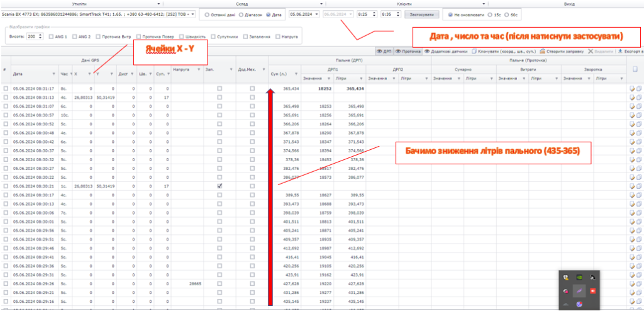Edit the 05.06.2024 08:31:17 row with pencil icon
The width and height of the screenshot is (644, 311).
click(x=631, y=88)
